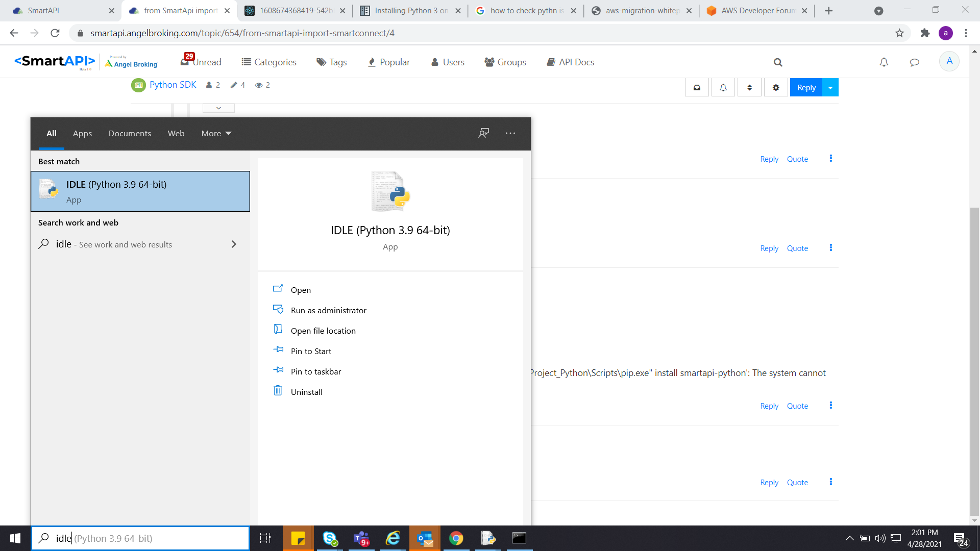980x551 pixels.
Task: Click the search feedback person icon
Action: point(483,133)
